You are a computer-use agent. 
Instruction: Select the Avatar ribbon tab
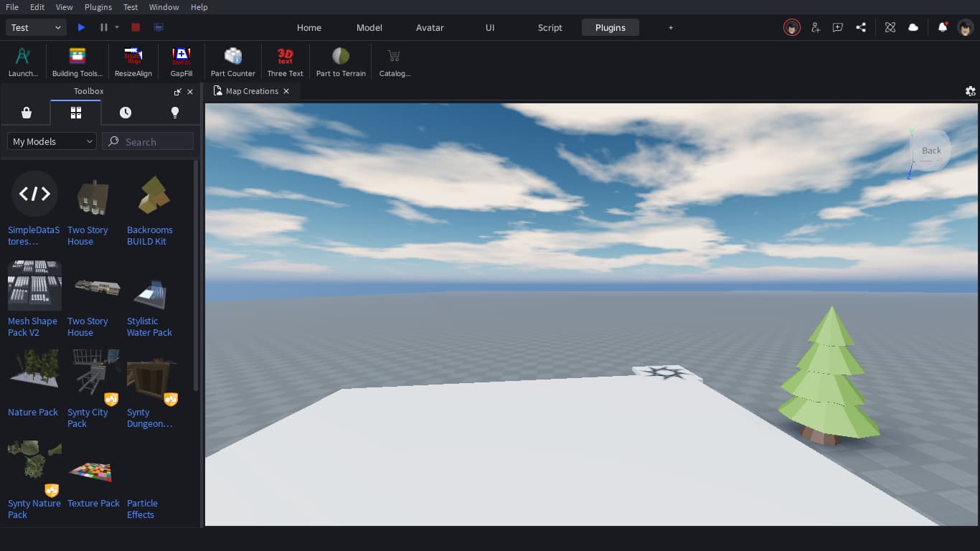click(430, 27)
